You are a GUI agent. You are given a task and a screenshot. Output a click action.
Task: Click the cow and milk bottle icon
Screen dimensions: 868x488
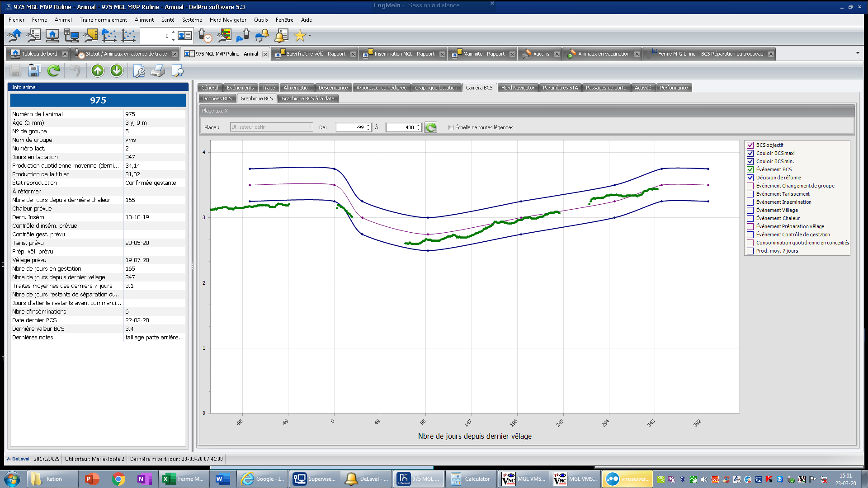(x=243, y=35)
